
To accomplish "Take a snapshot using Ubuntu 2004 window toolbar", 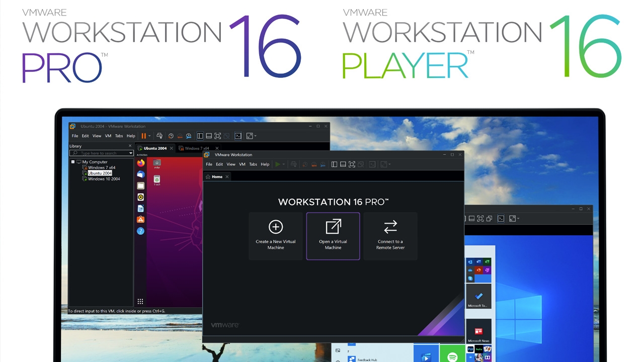I will pos(171,136).
